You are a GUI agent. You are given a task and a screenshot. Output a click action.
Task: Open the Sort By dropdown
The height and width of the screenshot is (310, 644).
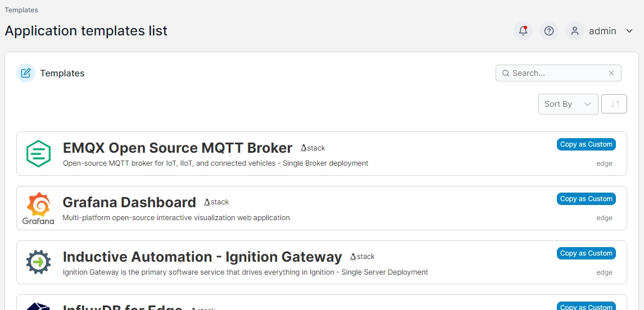(x=568, y=104)
